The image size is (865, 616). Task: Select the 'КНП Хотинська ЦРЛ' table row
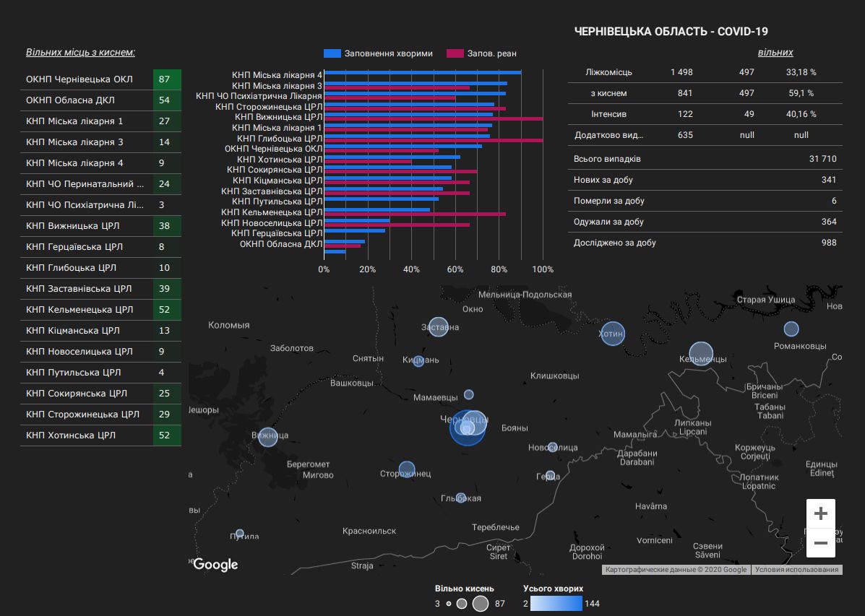click(x=100, y=435)
